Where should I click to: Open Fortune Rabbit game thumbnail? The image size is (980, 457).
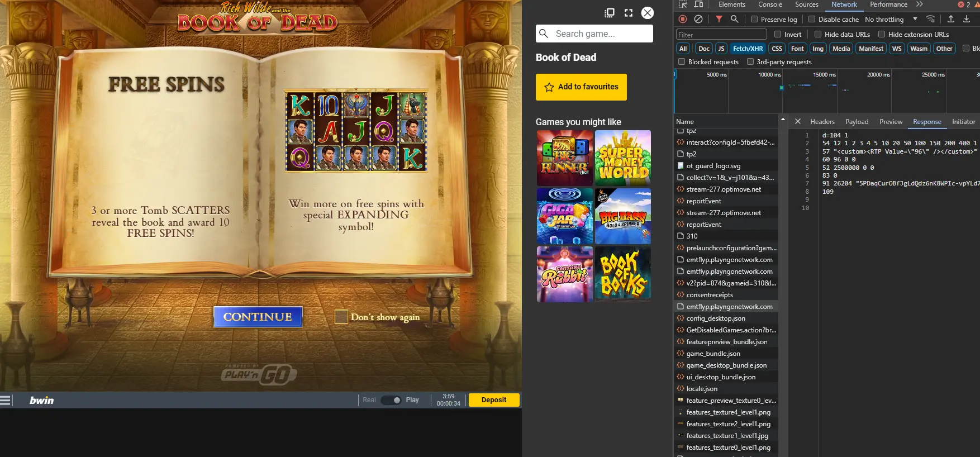pyautogui.click(x=565, y=274)
